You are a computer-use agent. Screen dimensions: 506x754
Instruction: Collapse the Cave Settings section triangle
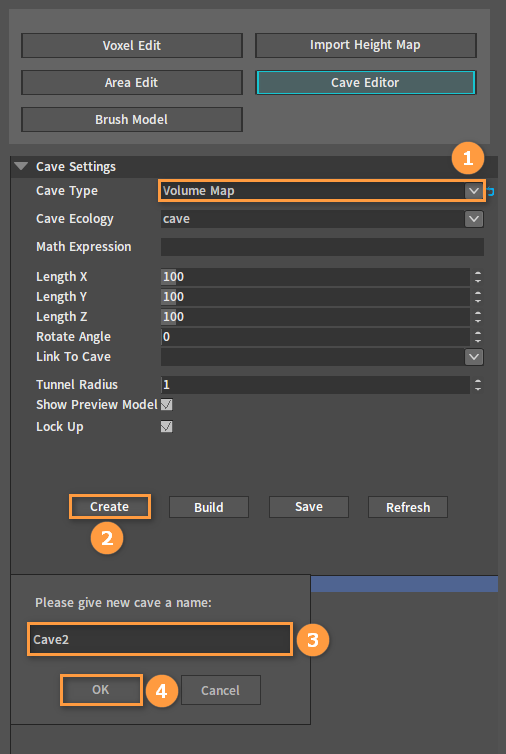21,166
